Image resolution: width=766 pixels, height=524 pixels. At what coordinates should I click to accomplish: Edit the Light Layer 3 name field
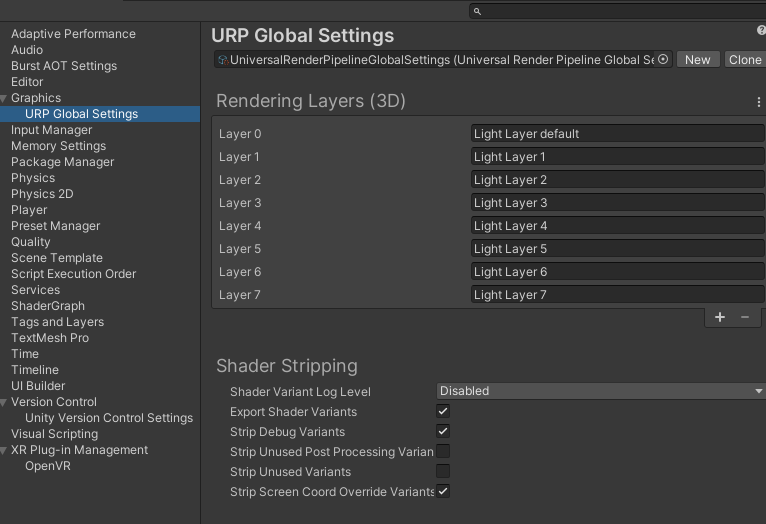coord(616,203)
